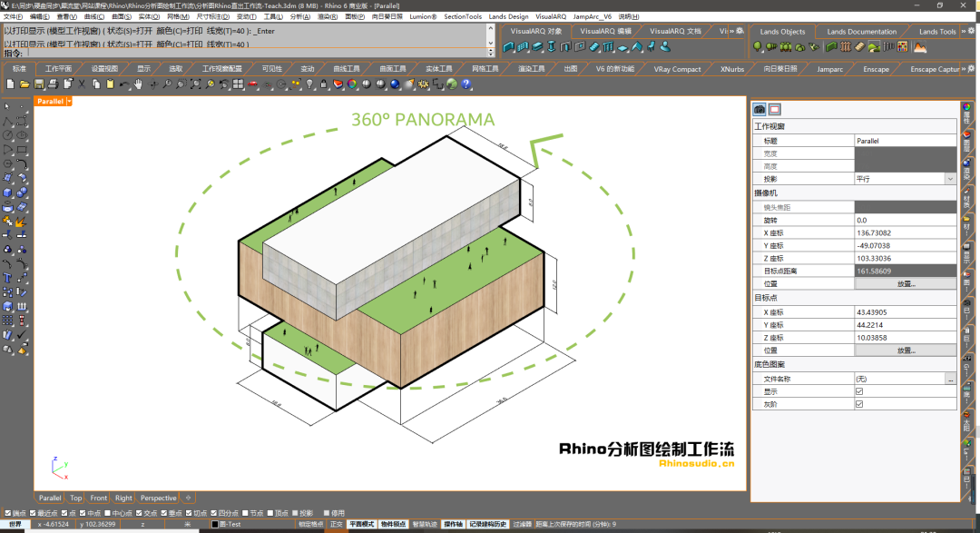Toggle the 灰阶 checkbox under 底色图案

(860, 404)
